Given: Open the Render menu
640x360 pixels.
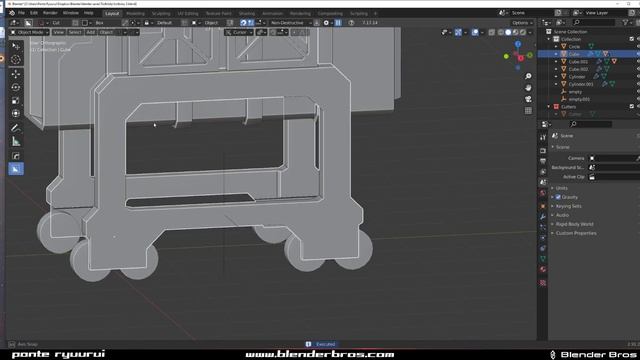Looking at the screenshot, I should click(50, 13).
